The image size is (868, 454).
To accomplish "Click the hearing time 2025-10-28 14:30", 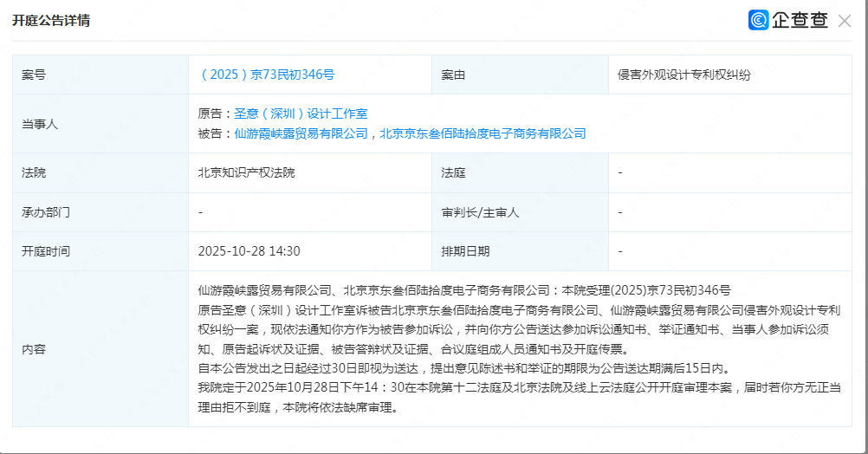I will pyautogui.click(x=249, y=251).
